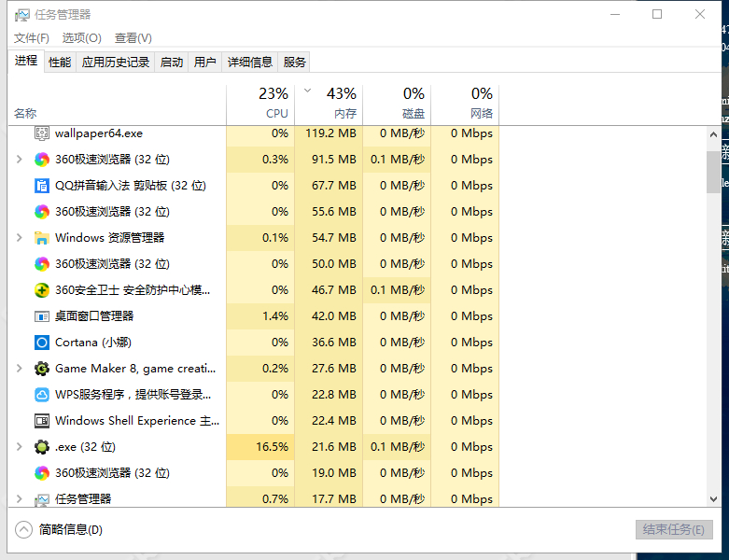Click the Windows Shell Experience icon
The width and height of the screenshot is (729, 560).
tap(42, 421)
